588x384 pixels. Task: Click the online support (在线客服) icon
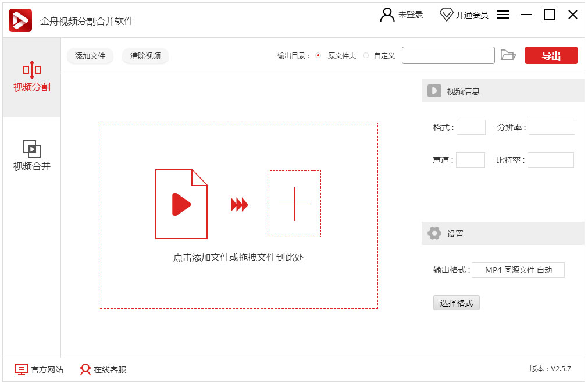tap(85, 369)
